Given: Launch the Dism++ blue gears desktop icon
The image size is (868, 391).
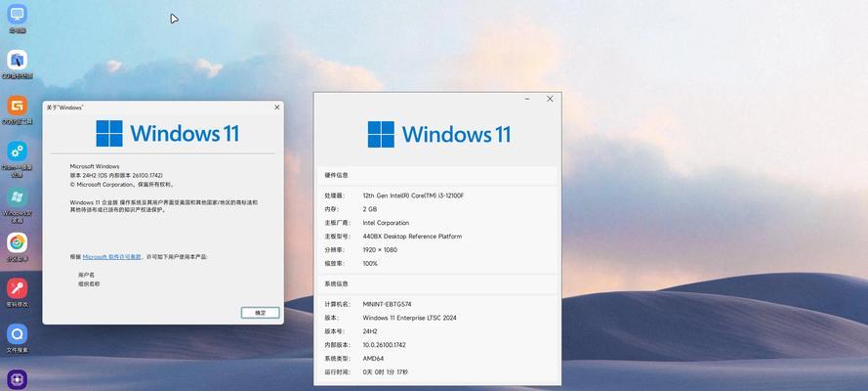Looking at the screenshot, I should [x=18, y=152].
